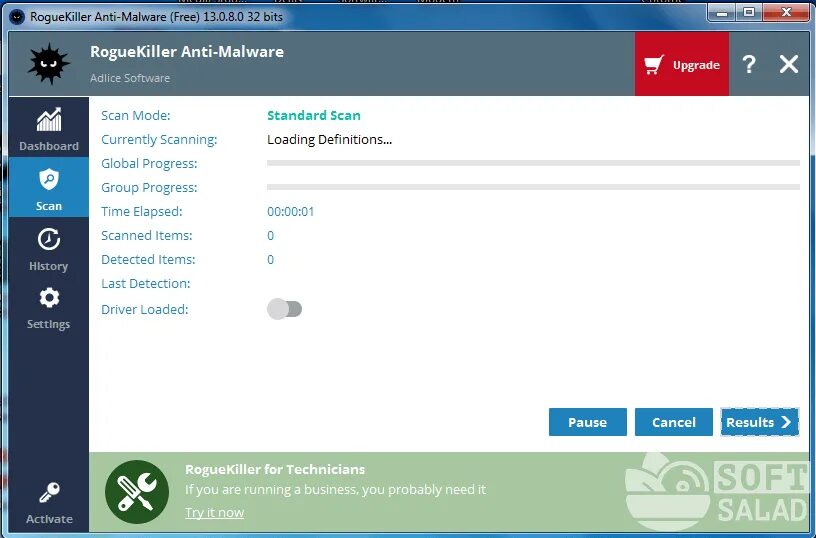The height and width of the screenshot is (538, 816).
Task: Cancel the current scan
Action: [674, 422]
